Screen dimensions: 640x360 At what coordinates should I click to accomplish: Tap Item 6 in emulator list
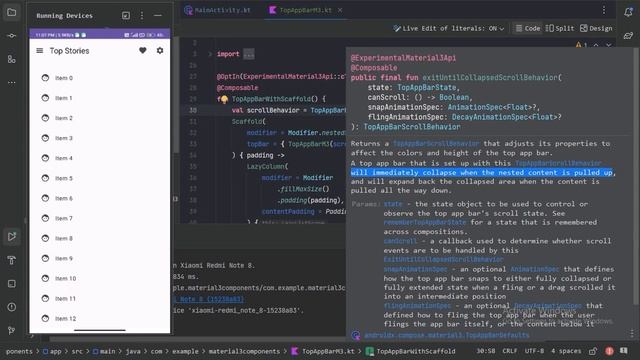[100, 198]
